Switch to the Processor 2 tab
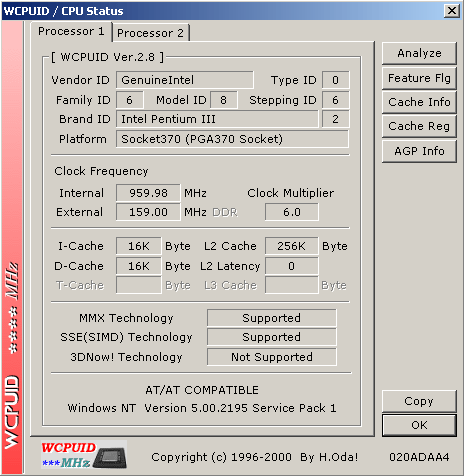Viewport: 464px width, 476px height. click(150, 33)
